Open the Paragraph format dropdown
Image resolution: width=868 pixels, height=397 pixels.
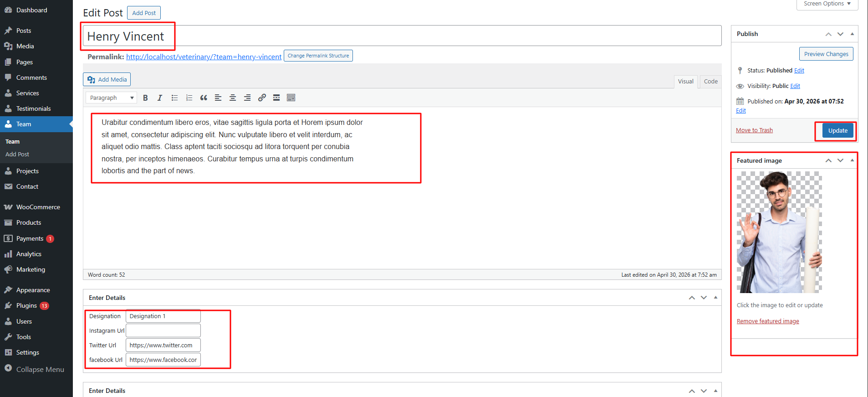112,98
